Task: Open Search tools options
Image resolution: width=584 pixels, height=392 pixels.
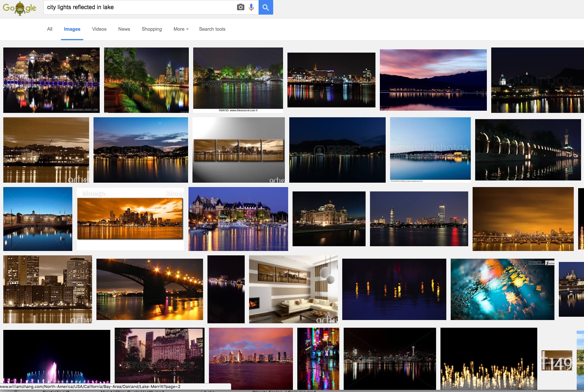Action: click(212, 29)
